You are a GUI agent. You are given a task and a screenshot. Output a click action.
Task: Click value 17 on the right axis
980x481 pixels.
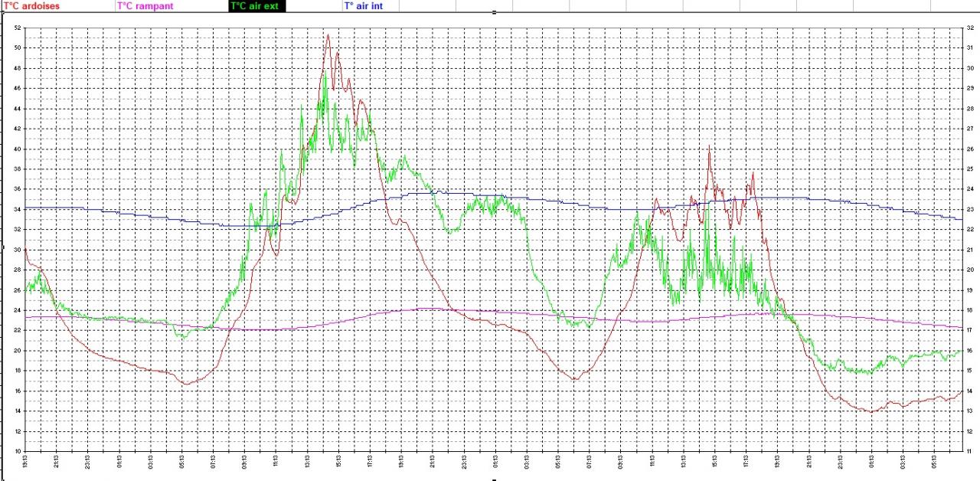click(x=969, y=331)
